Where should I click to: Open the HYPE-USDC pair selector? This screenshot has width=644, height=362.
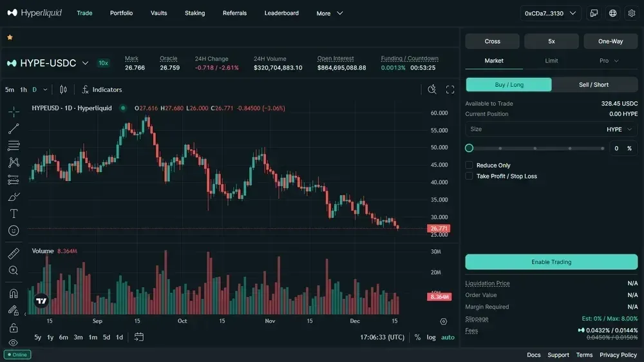[x=48, y=63]
